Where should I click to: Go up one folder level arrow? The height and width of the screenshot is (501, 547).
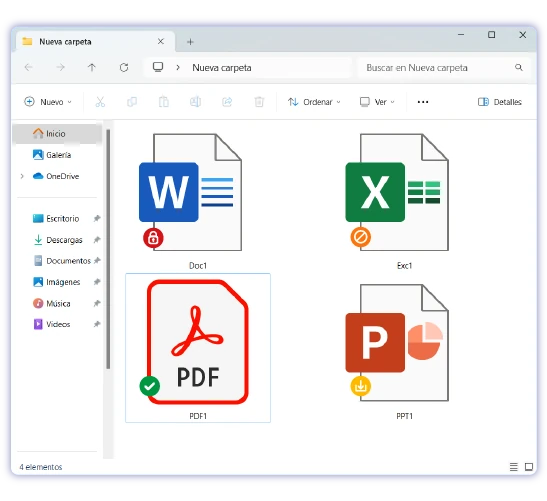click(92, 67)
